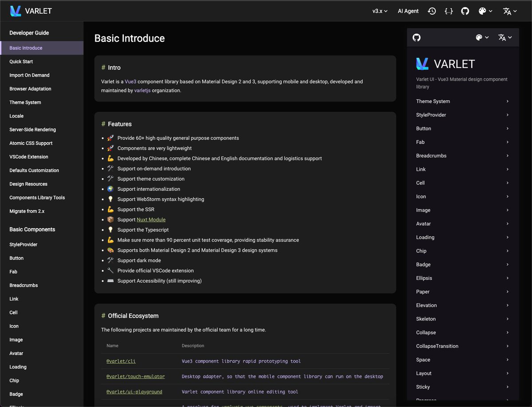Open the @varlet/ui-playground link
This screenshot has width=532, height=407.
click(x=134, y=392)
